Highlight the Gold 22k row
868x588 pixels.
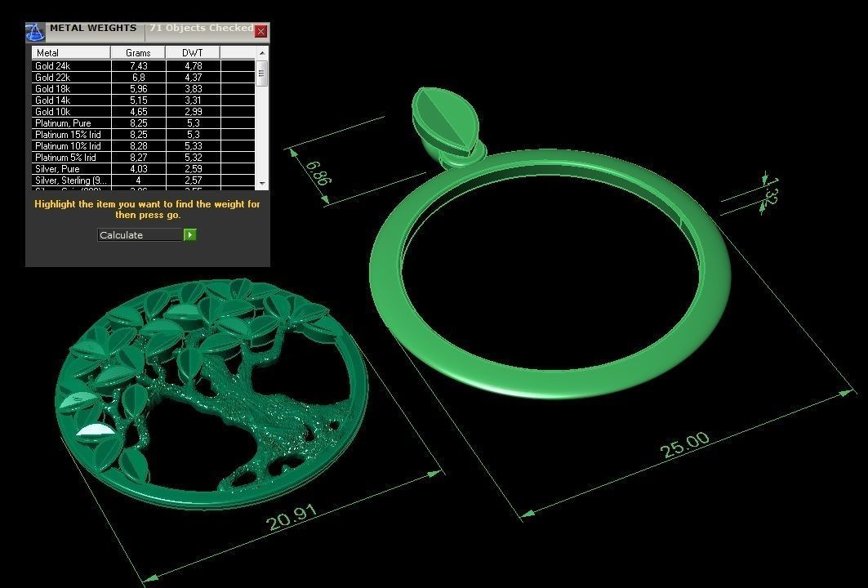point(71,78)
